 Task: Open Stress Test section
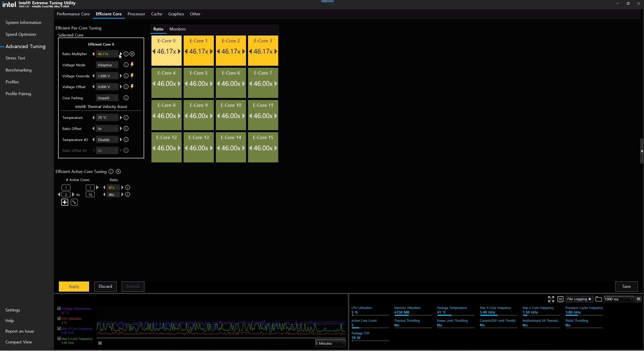point(15,58)
